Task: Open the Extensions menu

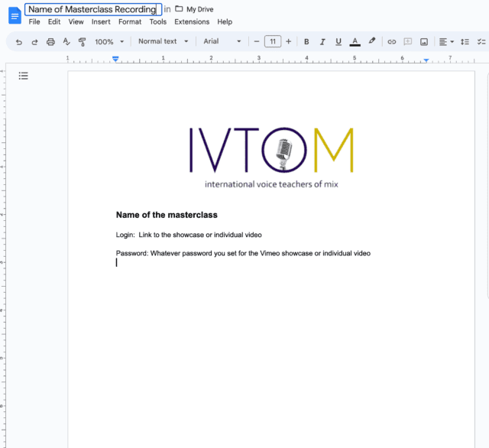Action: (x=191, y=22)
